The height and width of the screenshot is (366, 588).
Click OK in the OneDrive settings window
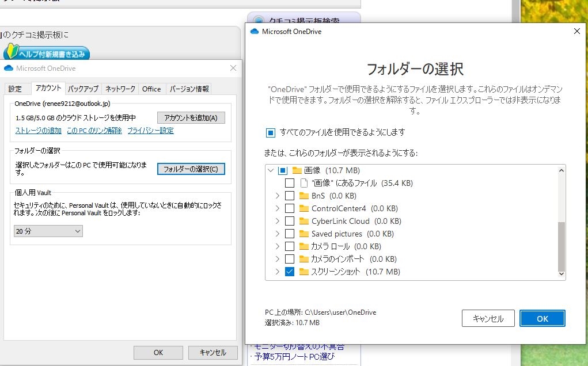158,353
